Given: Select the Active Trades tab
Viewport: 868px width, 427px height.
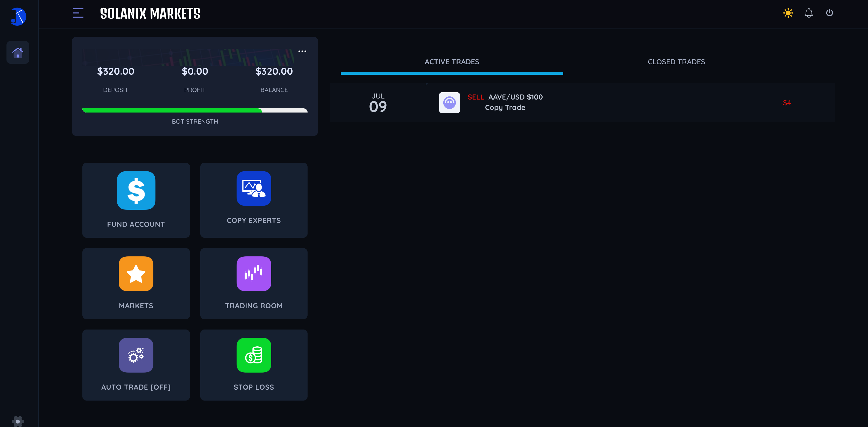Looking at the screenshot, I should [452, 62].
